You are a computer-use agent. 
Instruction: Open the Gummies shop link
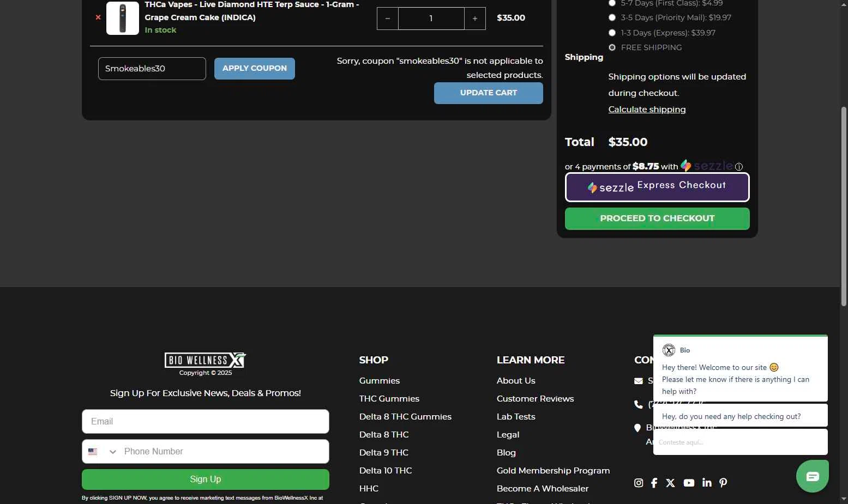coord(380,381)
